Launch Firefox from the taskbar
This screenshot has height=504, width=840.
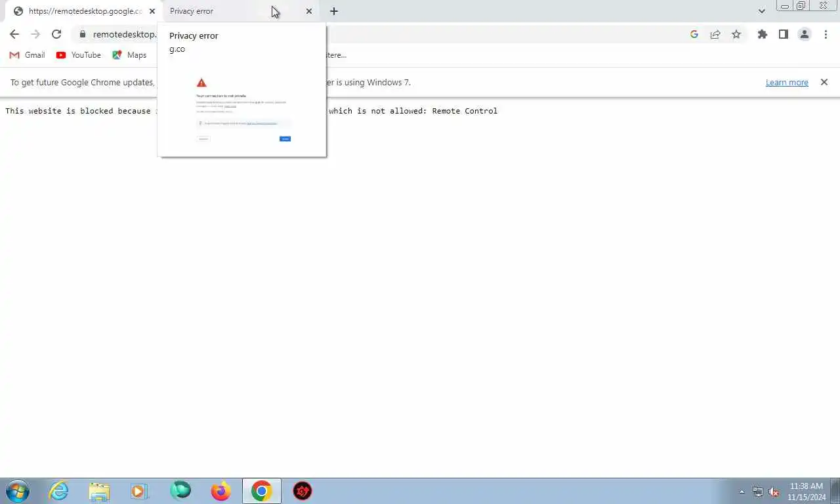[221, 491]
